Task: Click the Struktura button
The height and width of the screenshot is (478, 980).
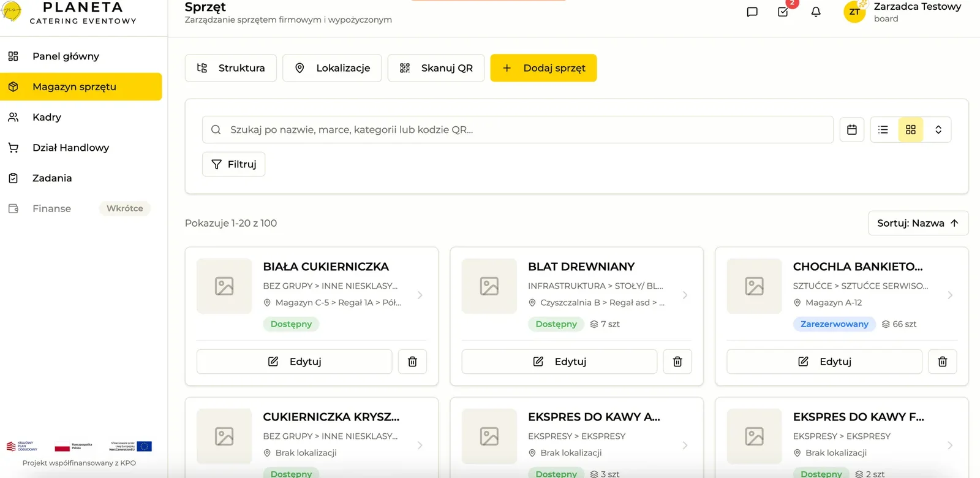Action: [231, 68]
